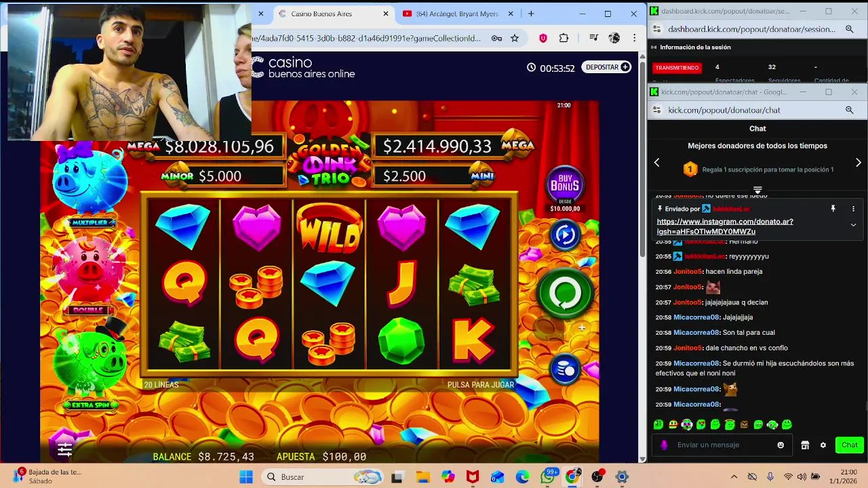Open Windows Start menu
Screen dimensions: 868x488
click(245, 477)
